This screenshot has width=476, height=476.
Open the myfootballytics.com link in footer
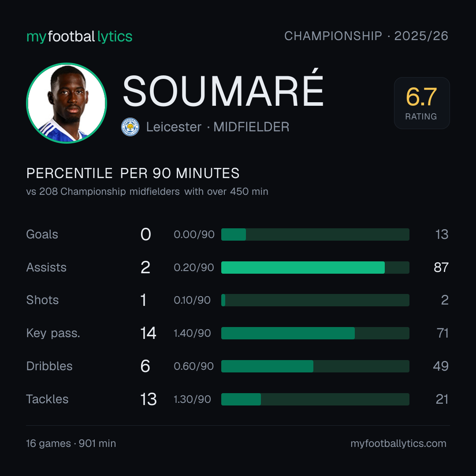point(398,443)
